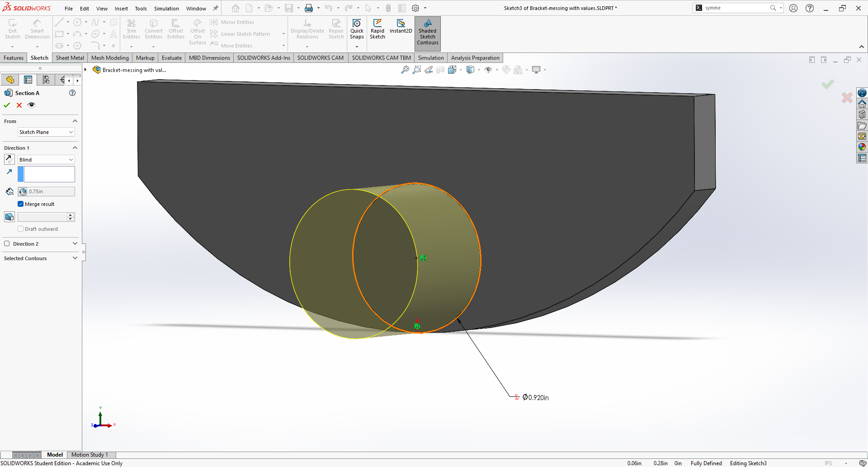Image resolution: width=868 pixels, height=467 pixels.
Task: Open the Quick Snaps tool
Action: pyautogui.click(x=357, y=29)
